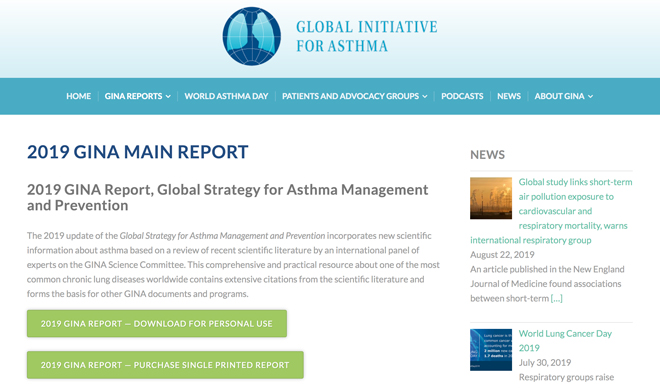Viewport: 660px width, 388px height.
Task: Expand the About GINA dropdown chevron
Action: [591, 96]
